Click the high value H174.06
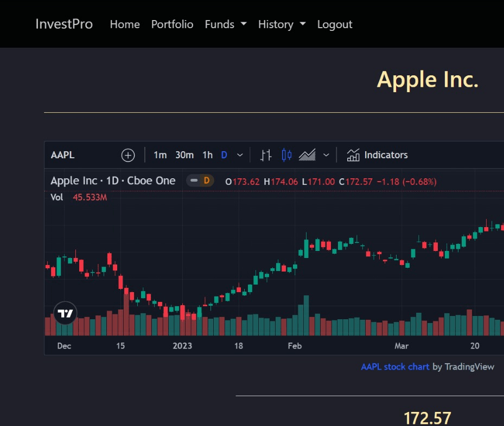 pos(281,182)
